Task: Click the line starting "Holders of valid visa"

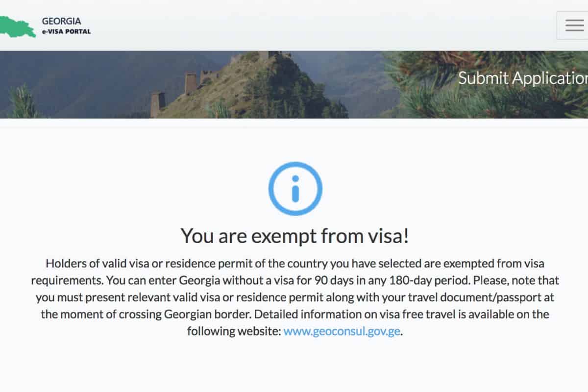Action: click(x=294, y=264)
